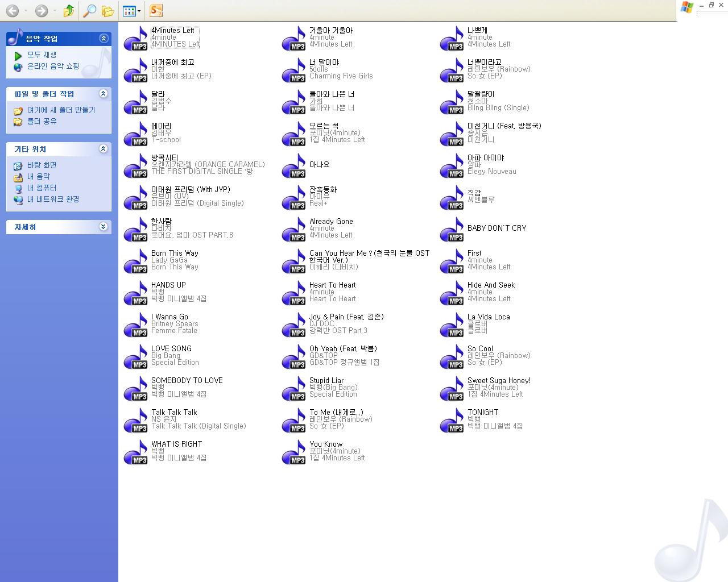This screenshot has width=728, height=582.
Task: Open the Search magnifier tool
Action: click(89, 11)
